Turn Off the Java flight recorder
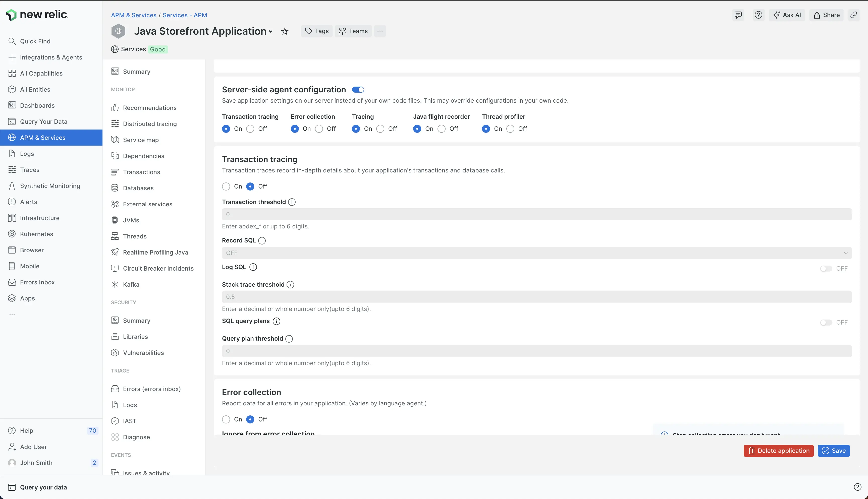The image size is (868, 499). pyautogui.click(x=442, y=129)
